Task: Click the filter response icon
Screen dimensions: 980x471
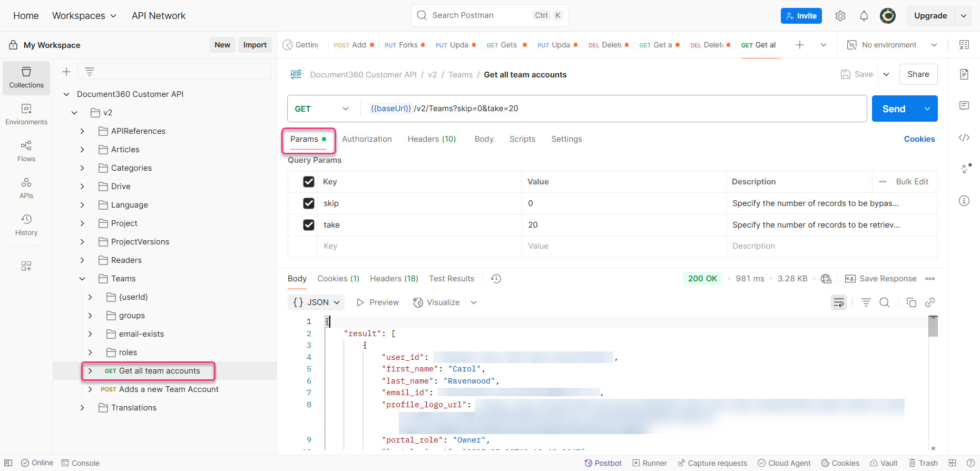Action: [866, 302]
